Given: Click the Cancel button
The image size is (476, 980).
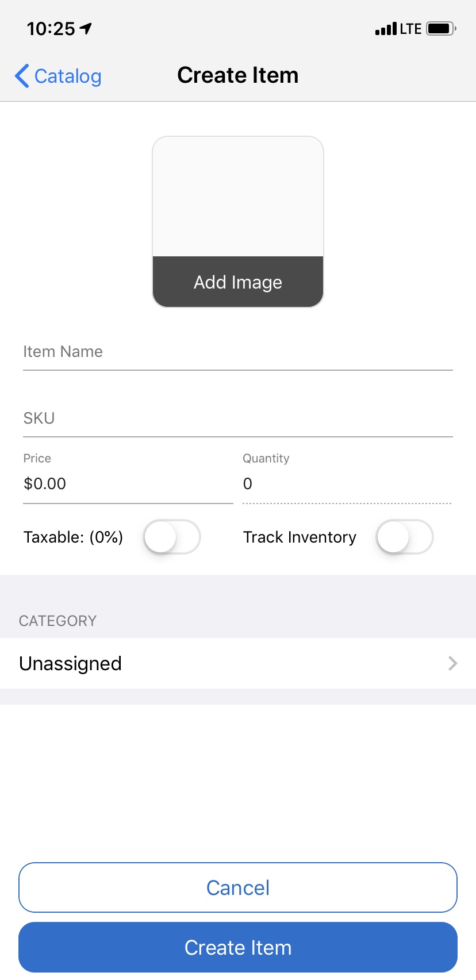Looking at the screenshot, I should point(238,887).
